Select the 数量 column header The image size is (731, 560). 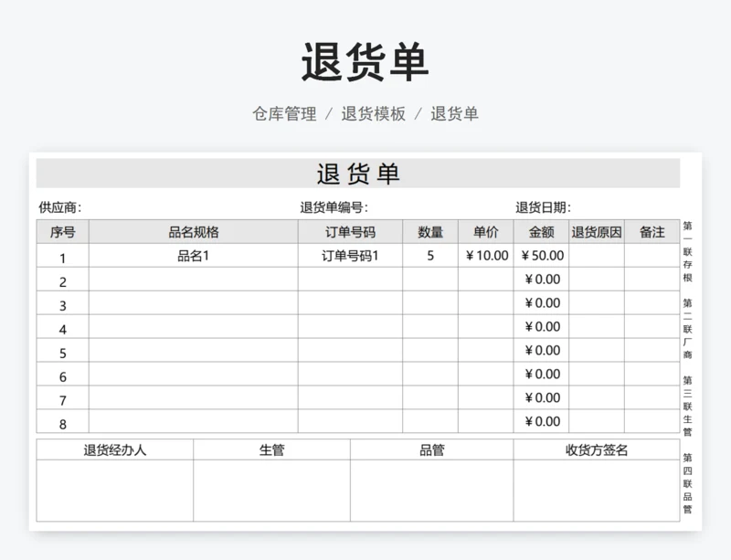[x=430, y=232]
